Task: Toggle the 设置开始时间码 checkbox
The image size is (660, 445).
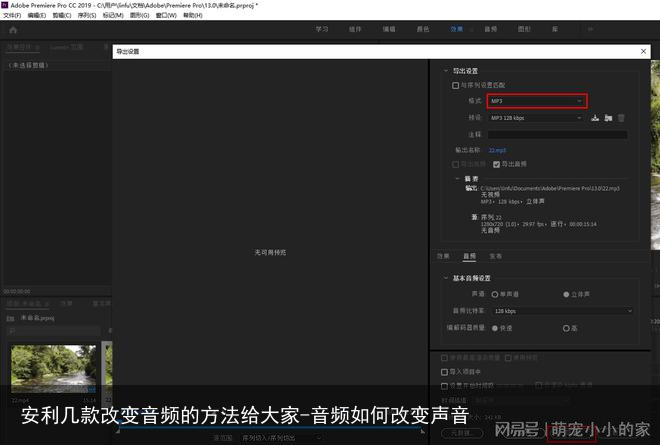Action: [444, 386]
